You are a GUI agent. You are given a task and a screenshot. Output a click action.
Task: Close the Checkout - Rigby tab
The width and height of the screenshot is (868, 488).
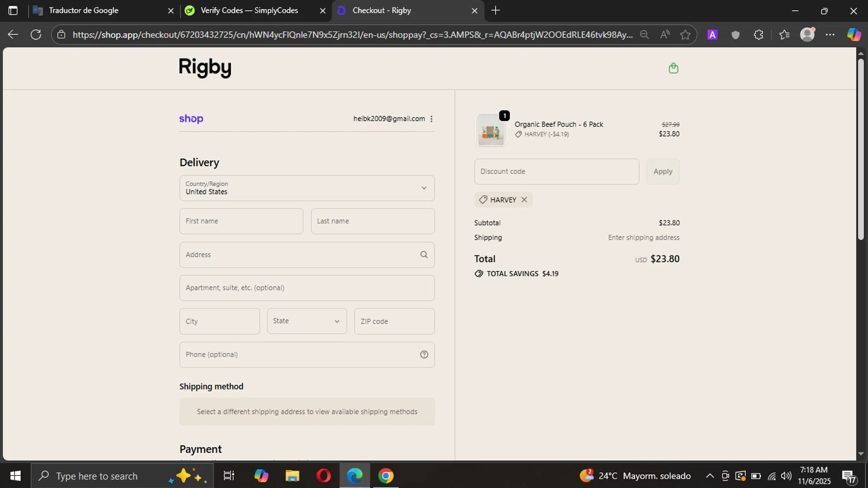click(x=475, y=10)
